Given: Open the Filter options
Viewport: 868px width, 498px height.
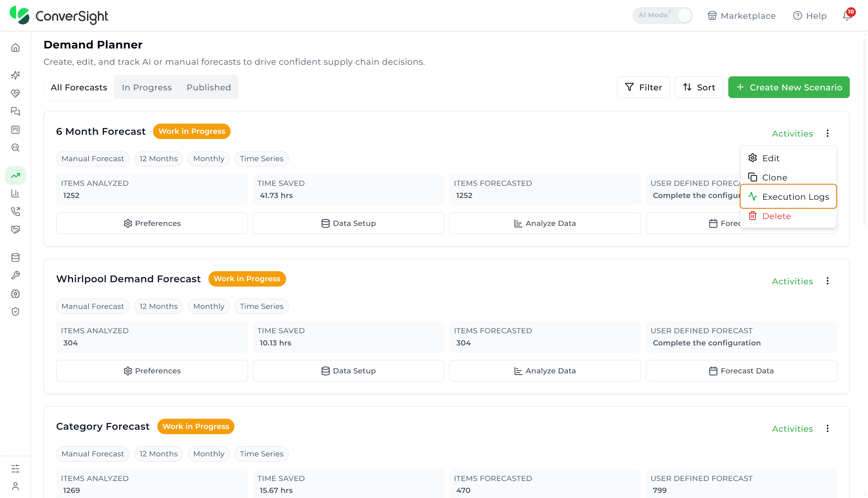Looking at the screenshot, I should click(643, 87).
